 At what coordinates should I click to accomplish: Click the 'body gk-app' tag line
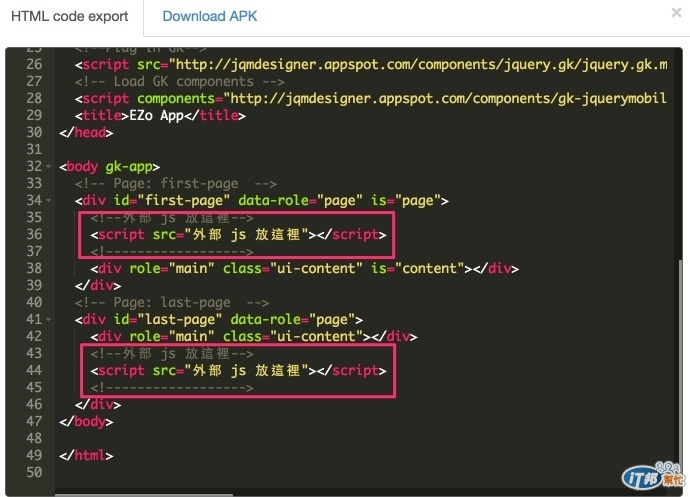pyautogui.click(x=110, y=166)
